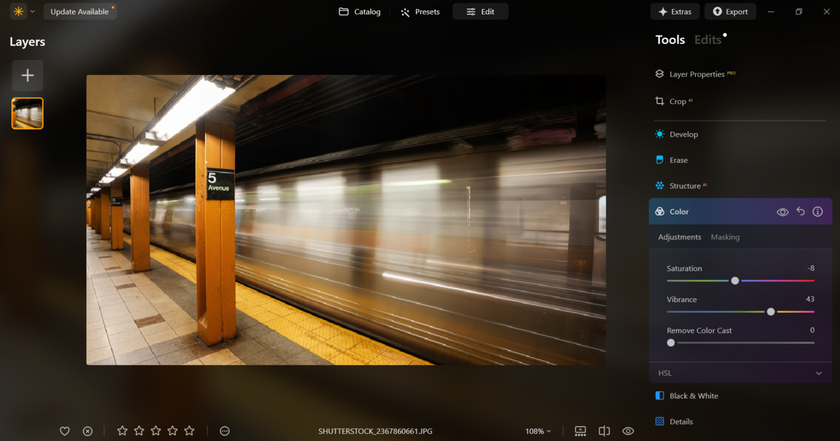The height and width of the screenshot is (441, 840).
Task: Open the Black & White tool
Action: coord(693,396)
